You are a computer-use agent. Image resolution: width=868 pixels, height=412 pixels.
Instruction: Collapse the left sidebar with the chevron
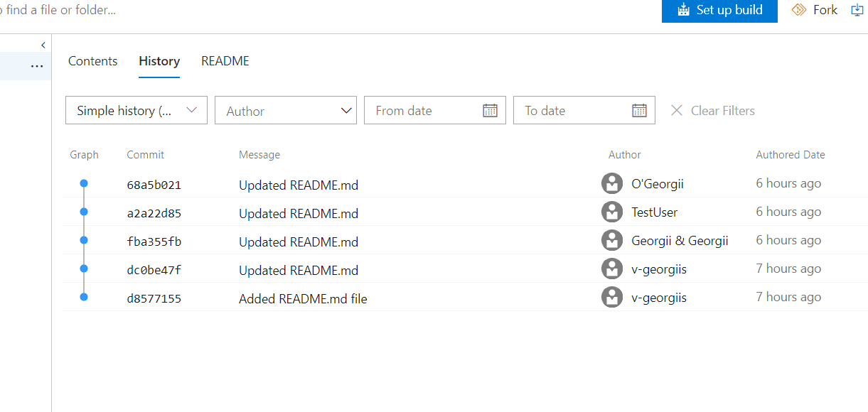click(43, 45)
